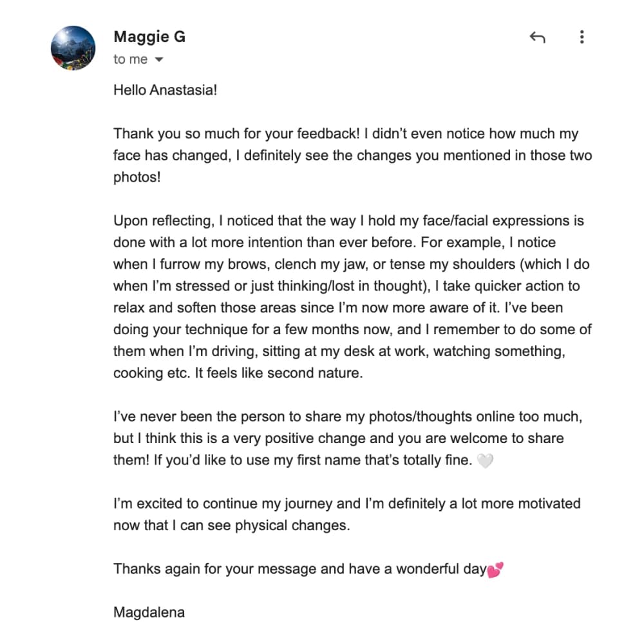The height and width of the screenshot is (644, 644).
Task: Click the white heart emoji
Action: point(485,461)
